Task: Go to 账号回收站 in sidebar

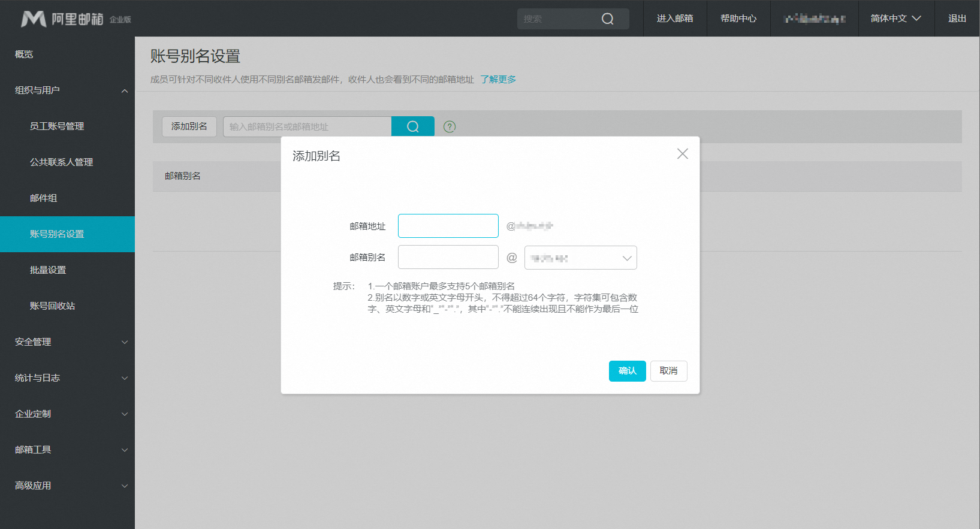Action: tap(53, 306)
